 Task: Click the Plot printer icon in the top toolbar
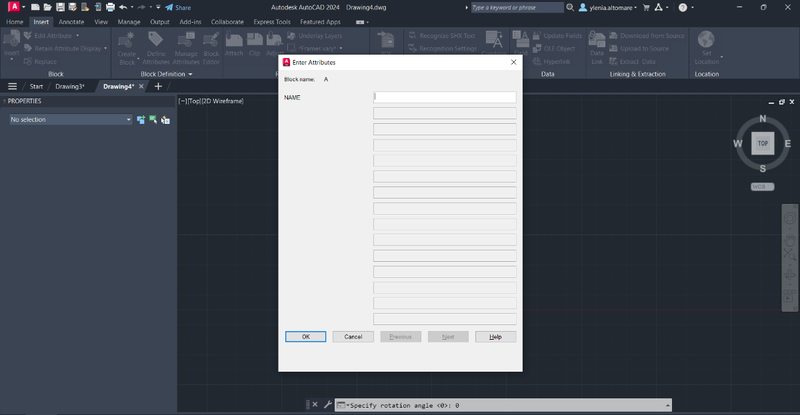(x=110, y=7)
